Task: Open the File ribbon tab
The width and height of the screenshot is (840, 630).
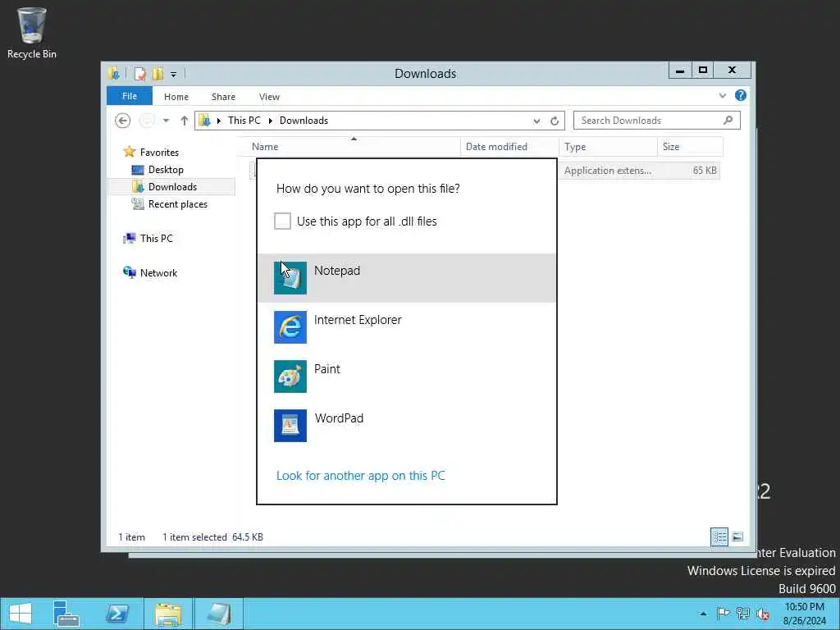Action: pyautogui.click(x=130, y=96)
